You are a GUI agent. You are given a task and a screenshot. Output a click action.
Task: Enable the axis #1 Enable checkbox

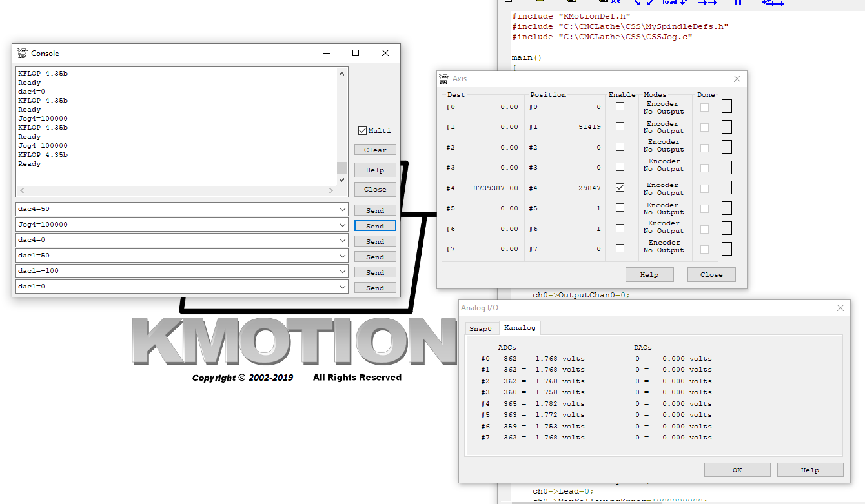(x=620, y=126)
